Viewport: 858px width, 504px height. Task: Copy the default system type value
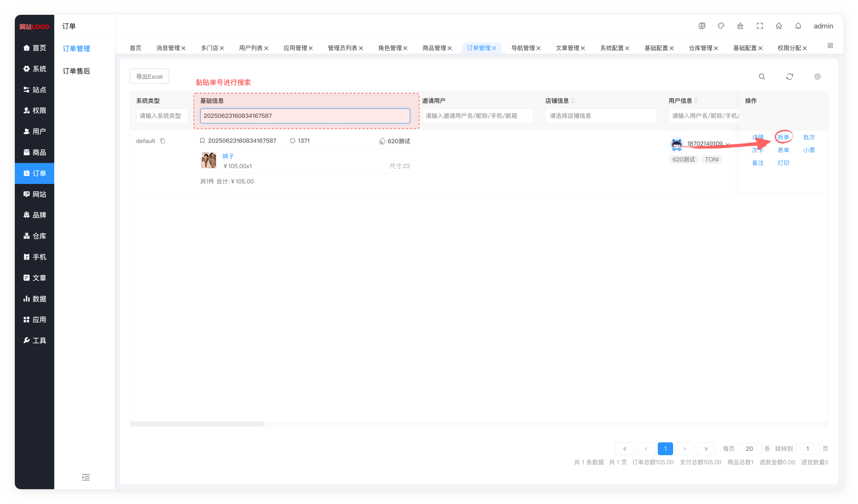coord(163,141)
